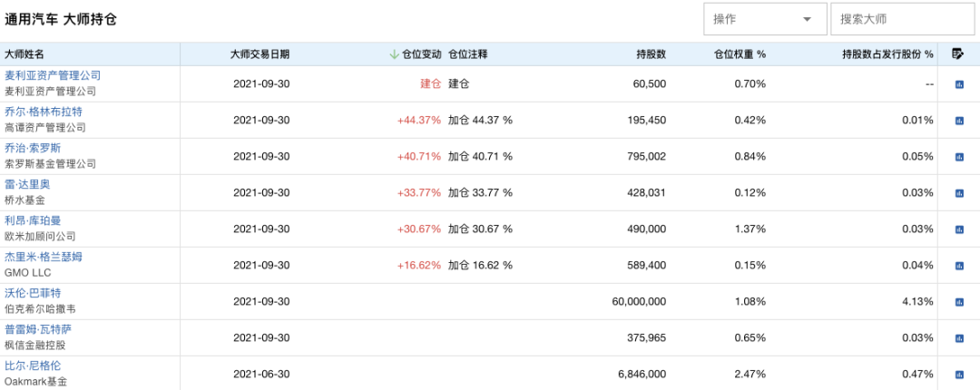Open 雷·达里奥 guru link

pos(27,184)
